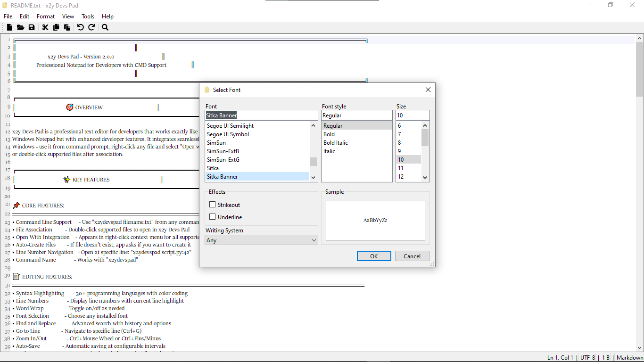Click the Cancel button
Viewport: 644px width, 362px height.
pos(412,256)
